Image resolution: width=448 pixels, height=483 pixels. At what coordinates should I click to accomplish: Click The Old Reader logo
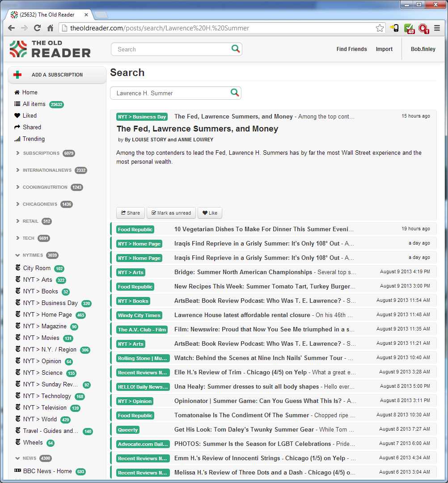(x=50, y=49)
